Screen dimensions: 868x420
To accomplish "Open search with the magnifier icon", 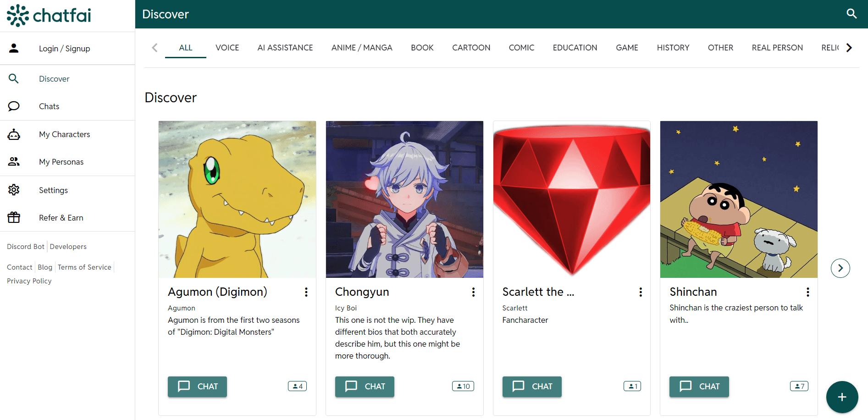I will [851, 14].
